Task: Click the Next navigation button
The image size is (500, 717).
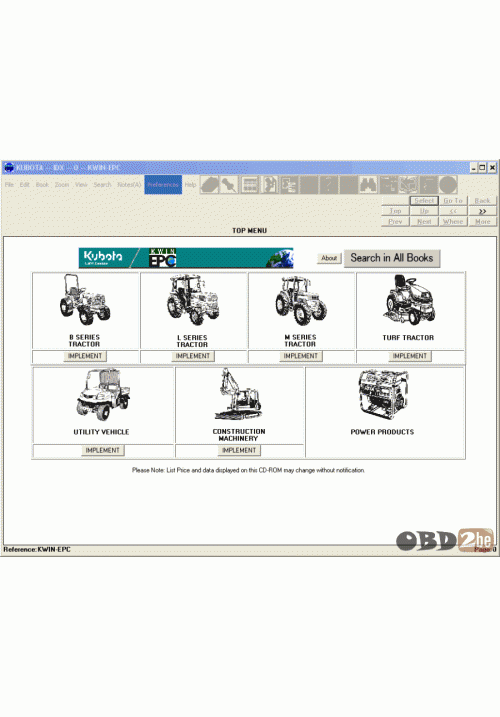Action: [424, 221]
